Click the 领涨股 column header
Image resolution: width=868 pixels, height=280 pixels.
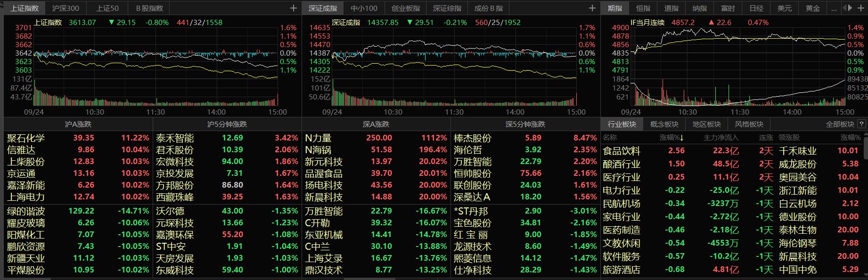click(789, 138)
